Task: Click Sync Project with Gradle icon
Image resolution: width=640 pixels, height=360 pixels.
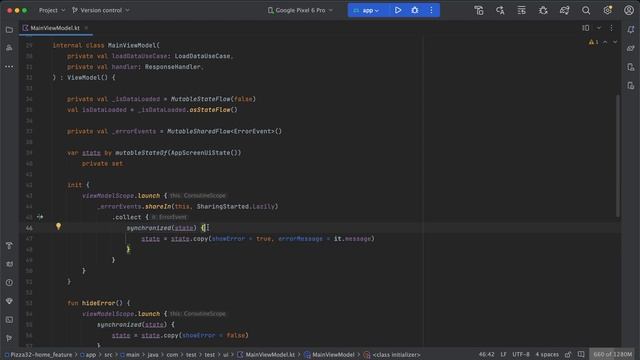Action: tap(564, 10)
